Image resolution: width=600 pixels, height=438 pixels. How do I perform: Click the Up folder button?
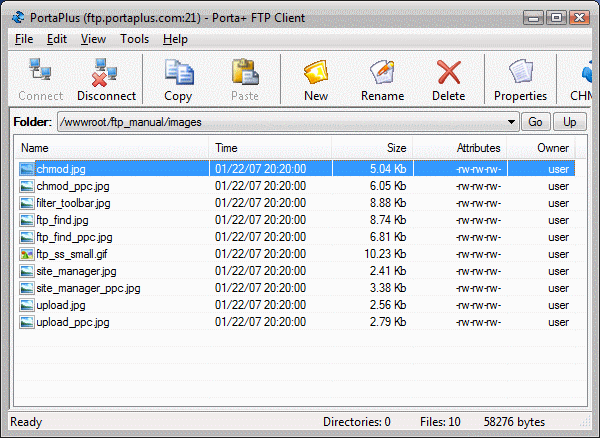(x=570, y=122)
